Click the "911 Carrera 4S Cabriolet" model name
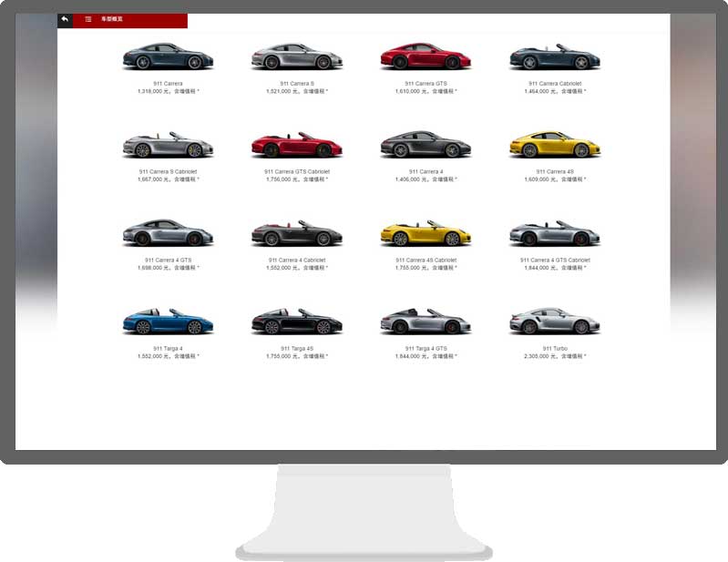728x562 pixels. (426, 261)
